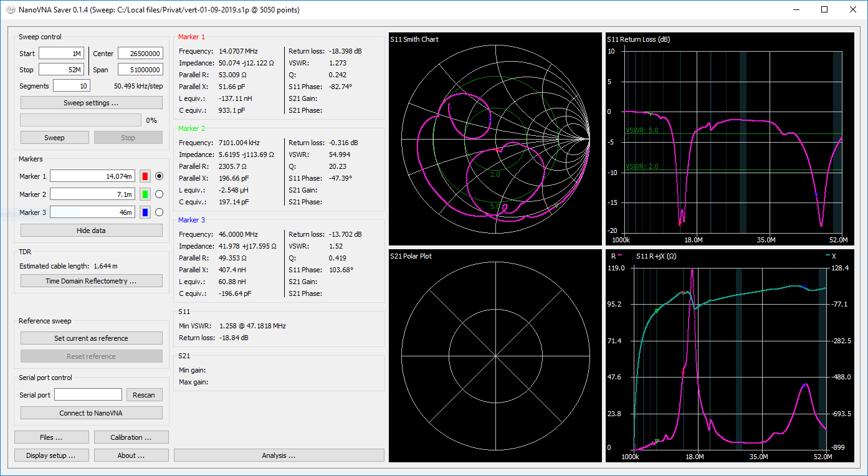Screen dimensions: 868x476
Task: Rescan for serial ports
Action: click(x=144, y=395)
